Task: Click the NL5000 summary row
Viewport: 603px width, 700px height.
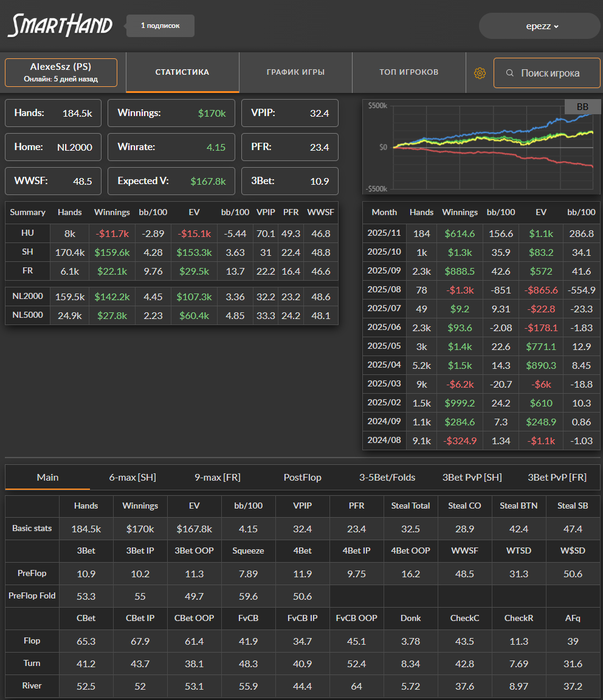Action: click(x=171, y=316)
